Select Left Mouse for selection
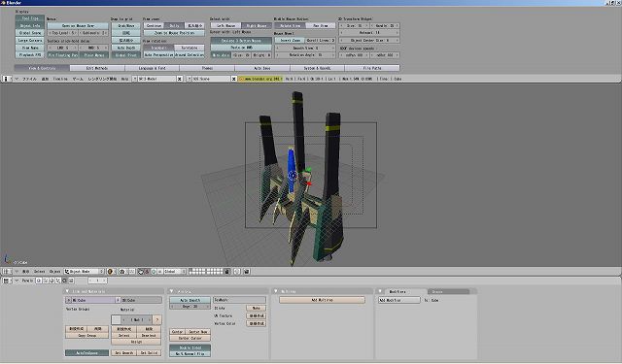 pyautogui.click(x=225, y=26)
